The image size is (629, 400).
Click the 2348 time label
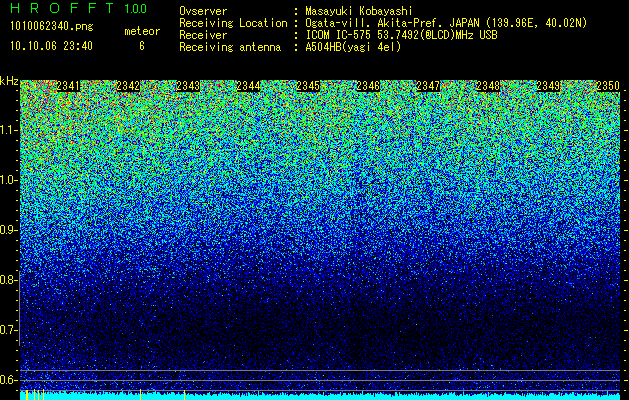[488, 86]
